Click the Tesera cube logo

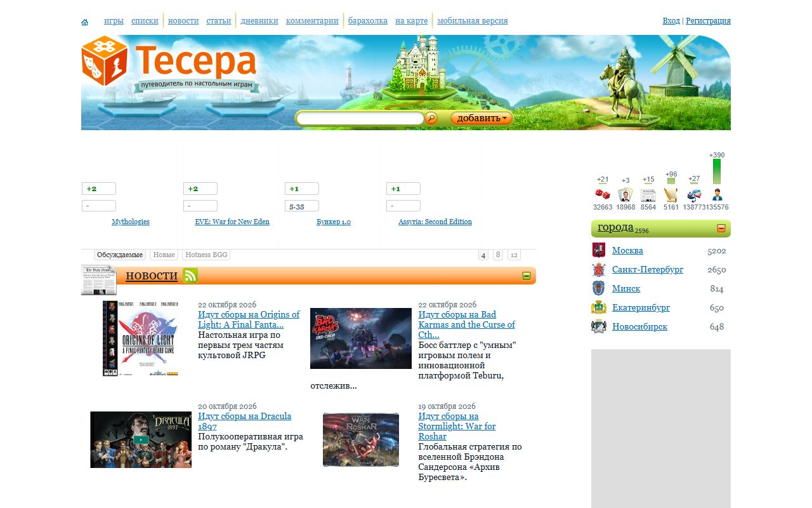pyautogui.click(x=105, y=60)
